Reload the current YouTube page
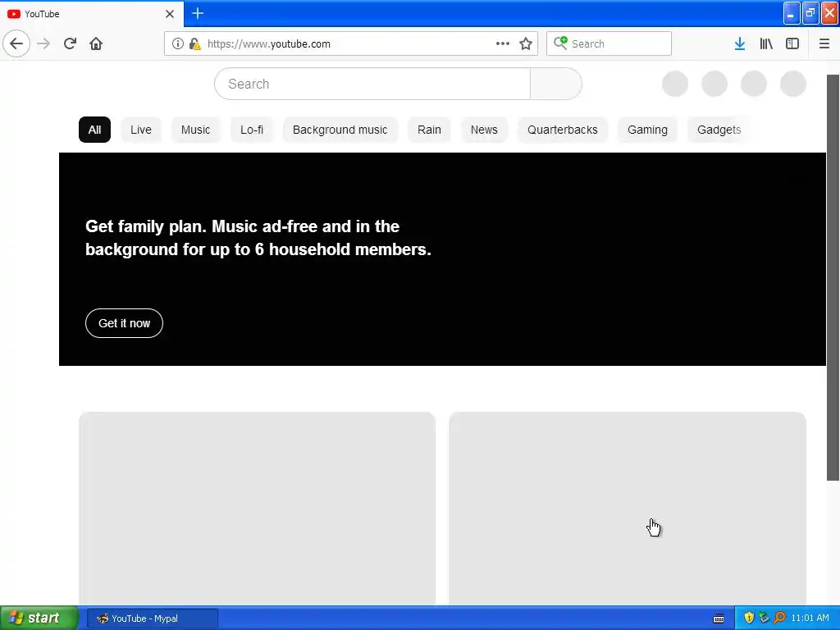Viewport: 840px width, 630px height. tap(70, 43)
